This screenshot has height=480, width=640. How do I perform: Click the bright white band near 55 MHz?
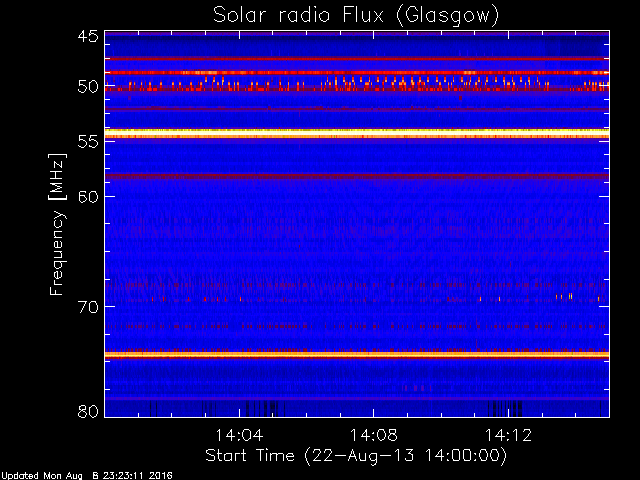click(357, 134)
